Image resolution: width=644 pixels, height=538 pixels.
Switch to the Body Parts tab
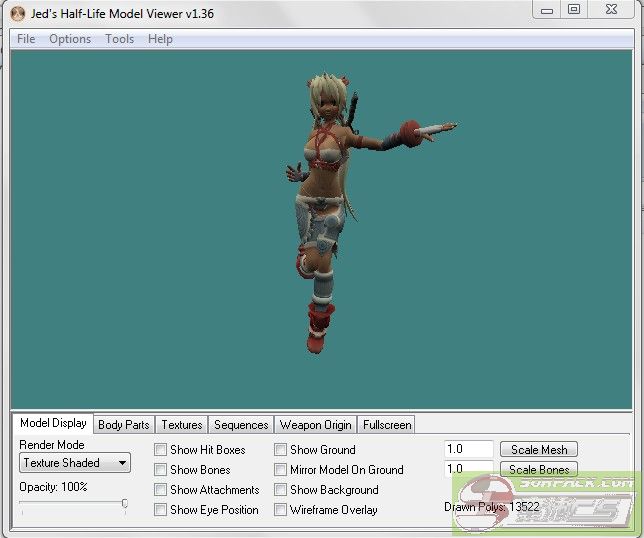[x=124, y=425]
